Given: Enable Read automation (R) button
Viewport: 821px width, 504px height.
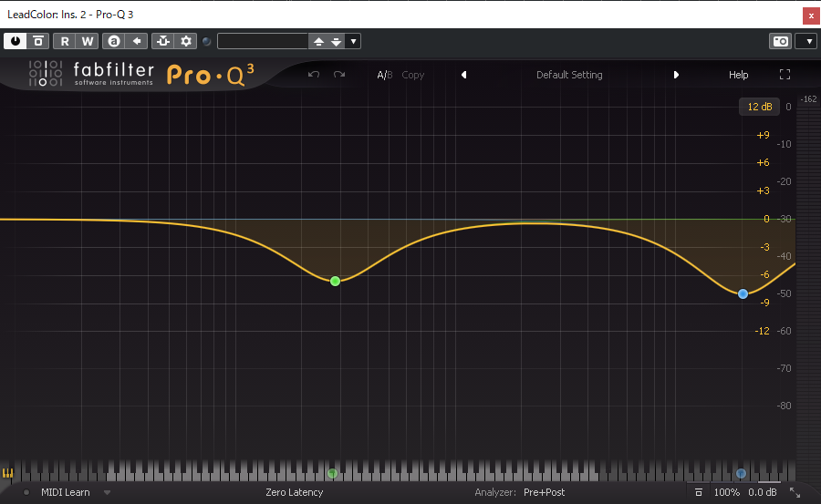Looking at the screenshot, I should 65,41.
